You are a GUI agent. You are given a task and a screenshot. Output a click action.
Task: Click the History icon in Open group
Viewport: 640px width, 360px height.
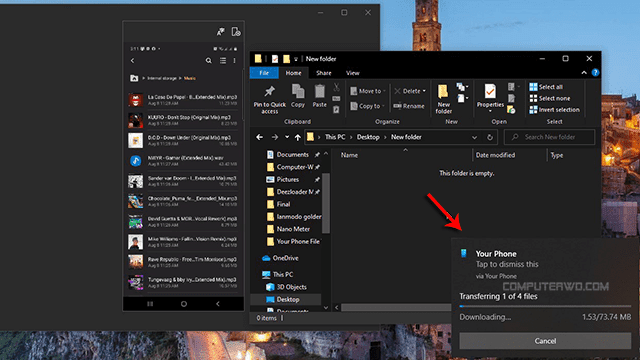click(511, 109)
